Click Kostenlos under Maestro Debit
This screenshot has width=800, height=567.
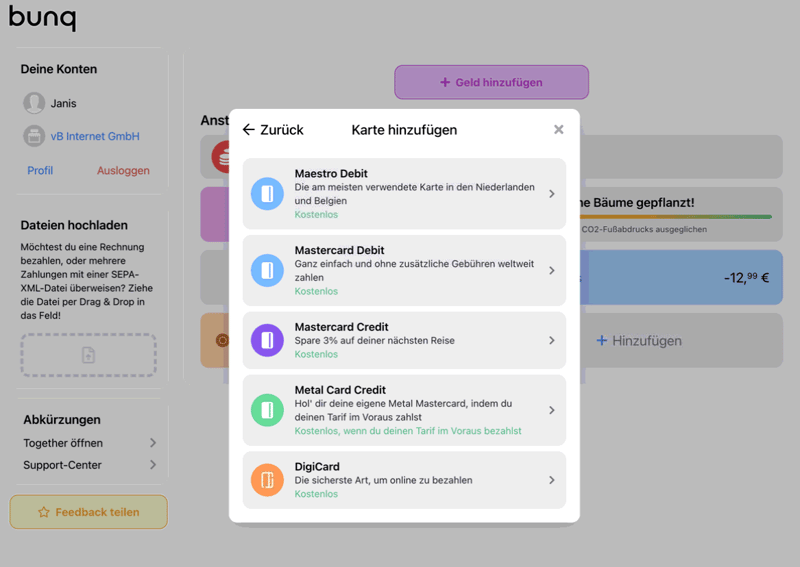click(316, 214)
